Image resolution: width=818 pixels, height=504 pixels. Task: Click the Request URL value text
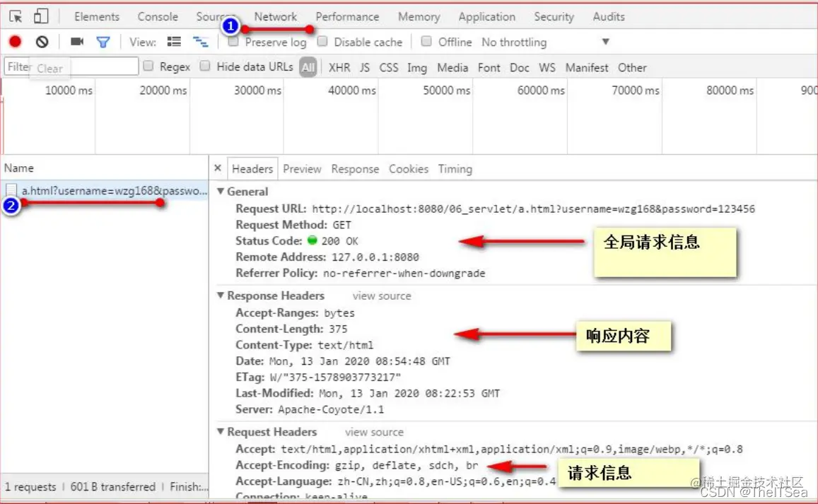[533, 209]
